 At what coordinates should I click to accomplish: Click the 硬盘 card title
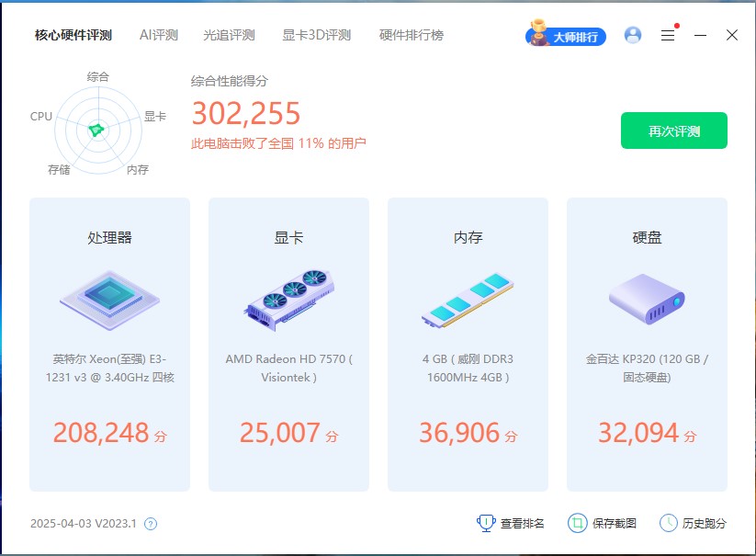[x=647, y=238]
